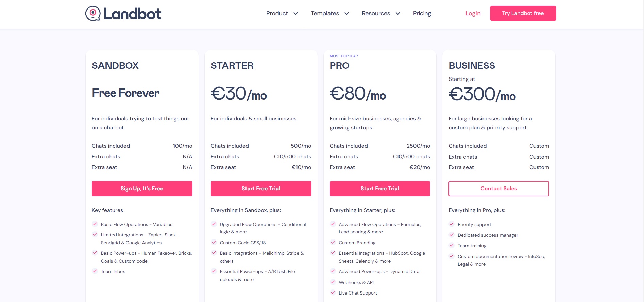Click the checkmark by Dedicated success manager

tap(452, 235)
